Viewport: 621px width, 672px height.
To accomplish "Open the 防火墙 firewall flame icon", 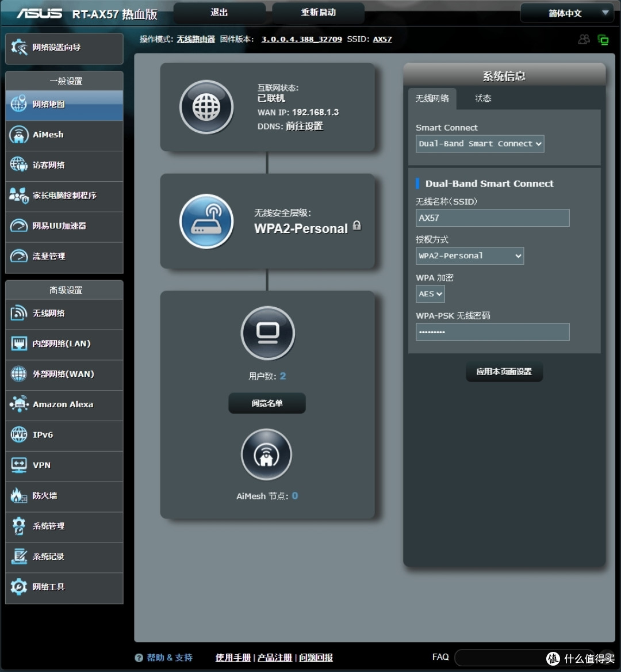I will tap(18, 495).
